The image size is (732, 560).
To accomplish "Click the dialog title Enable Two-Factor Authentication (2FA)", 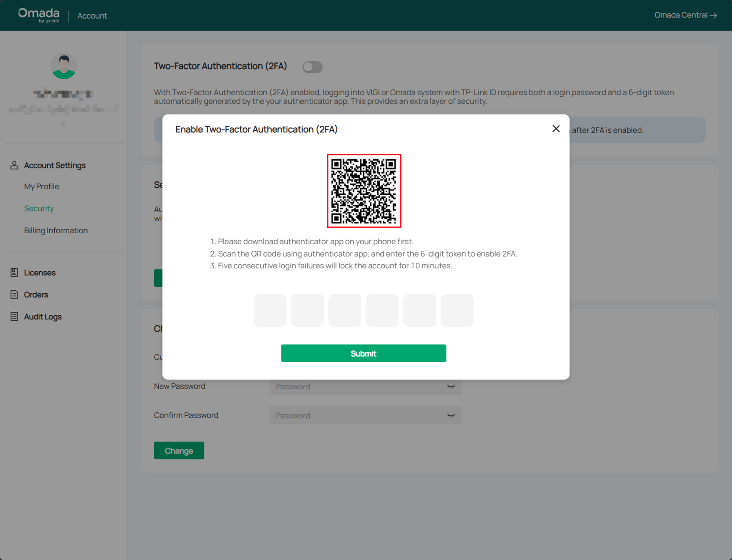I will click(256, 129).
